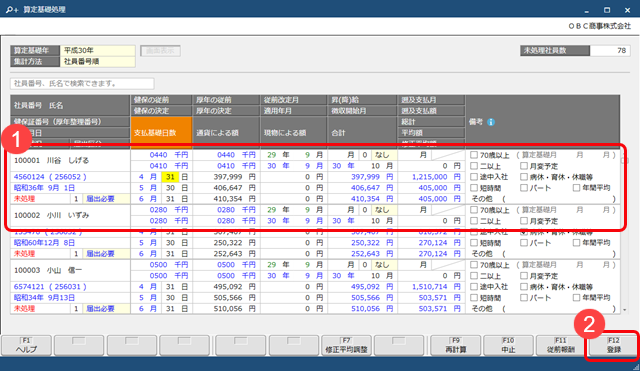Click the app icon in the title bar
640x372 pixels.
click(12, 9)
